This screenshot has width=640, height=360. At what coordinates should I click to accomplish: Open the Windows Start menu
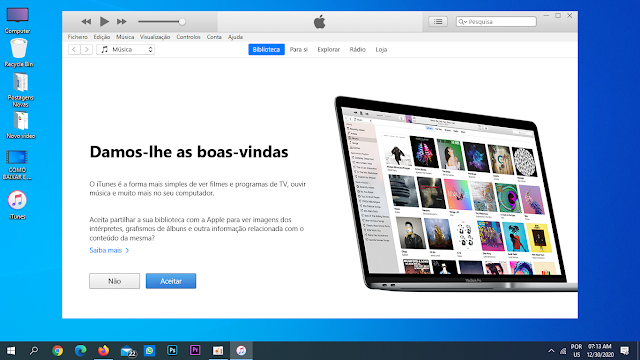11,351
